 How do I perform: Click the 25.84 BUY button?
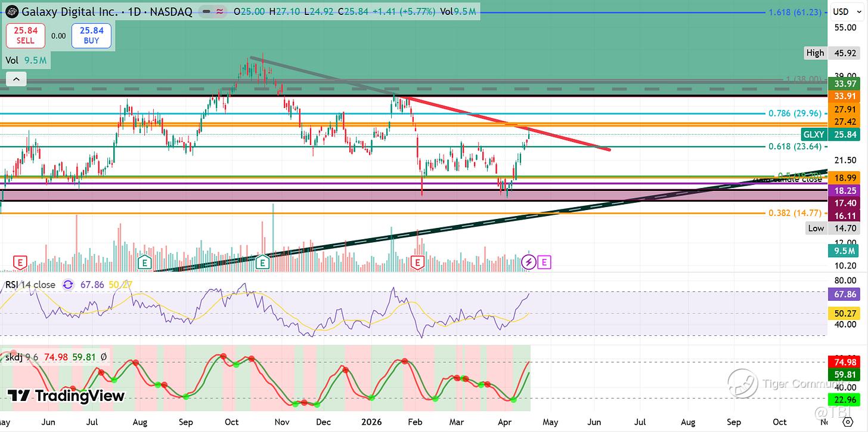(91, 36)
